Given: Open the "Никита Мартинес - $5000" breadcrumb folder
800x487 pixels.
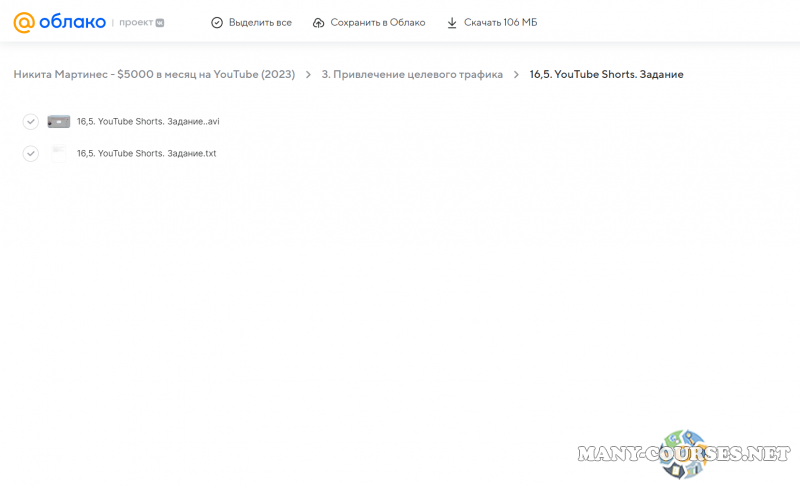Looking at the screenshot, I should tap(154, 74).
